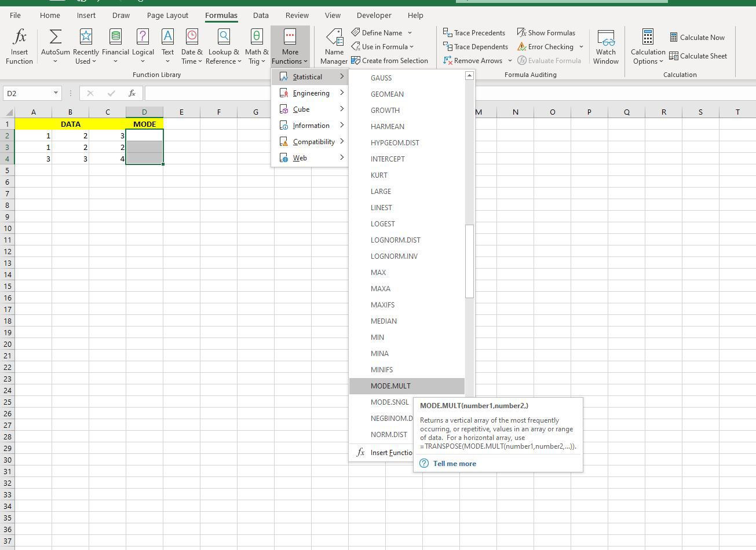Choose MODE.SNGL function

[389, 402]
